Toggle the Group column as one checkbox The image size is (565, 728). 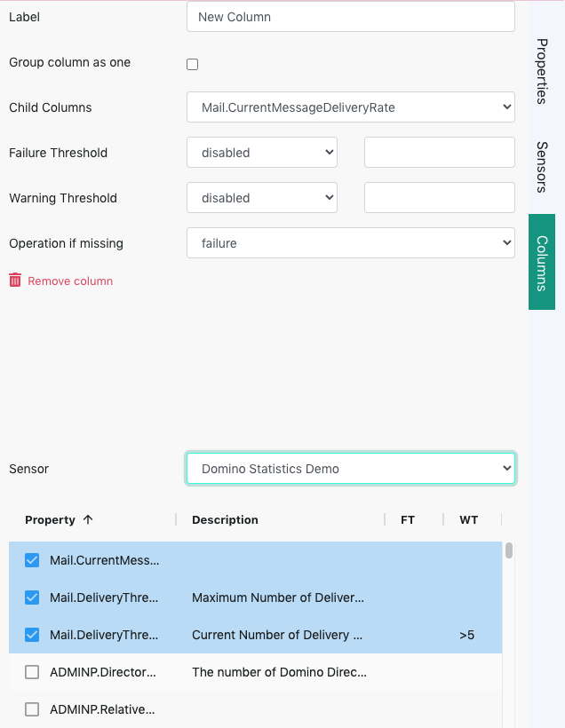(192, 64)
